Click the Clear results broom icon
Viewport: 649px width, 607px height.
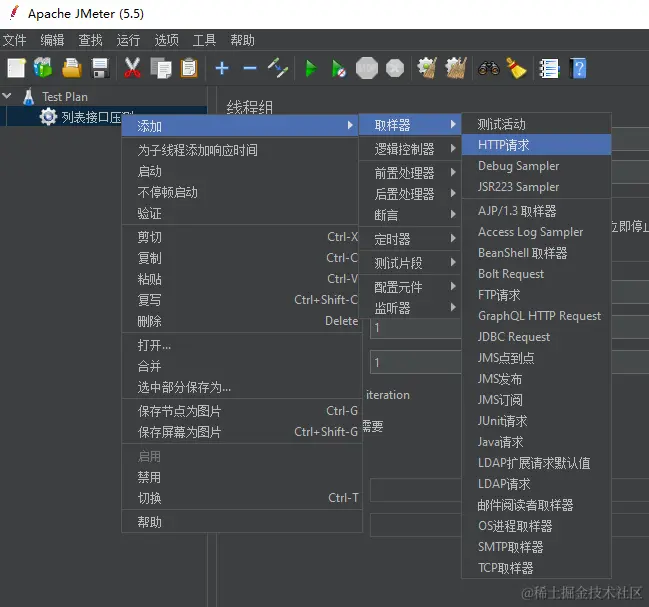coord(427,68)
